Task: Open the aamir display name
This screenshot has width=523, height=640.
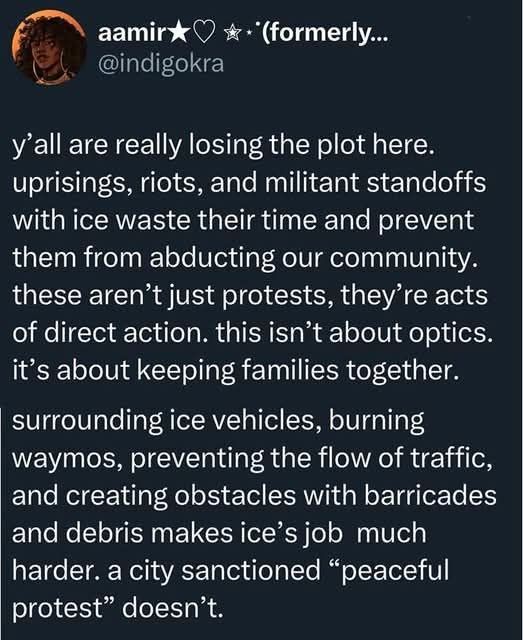Action: tap(132, 34)
